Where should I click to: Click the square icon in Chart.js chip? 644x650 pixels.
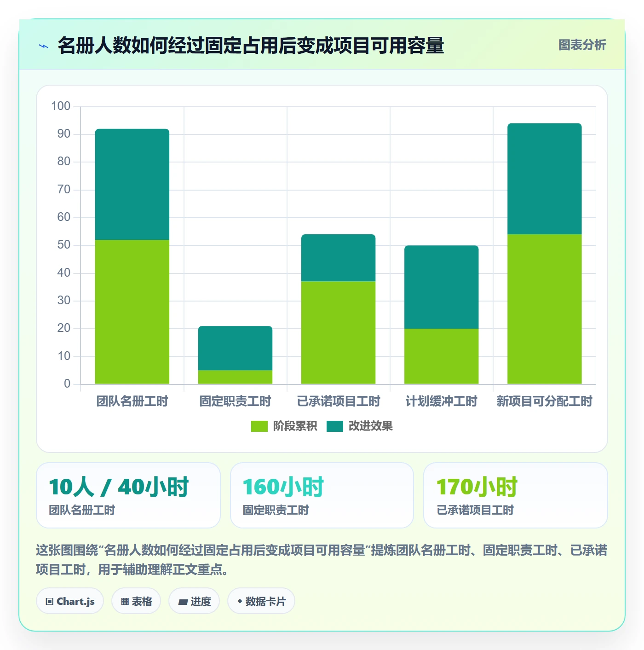point(50,602)
